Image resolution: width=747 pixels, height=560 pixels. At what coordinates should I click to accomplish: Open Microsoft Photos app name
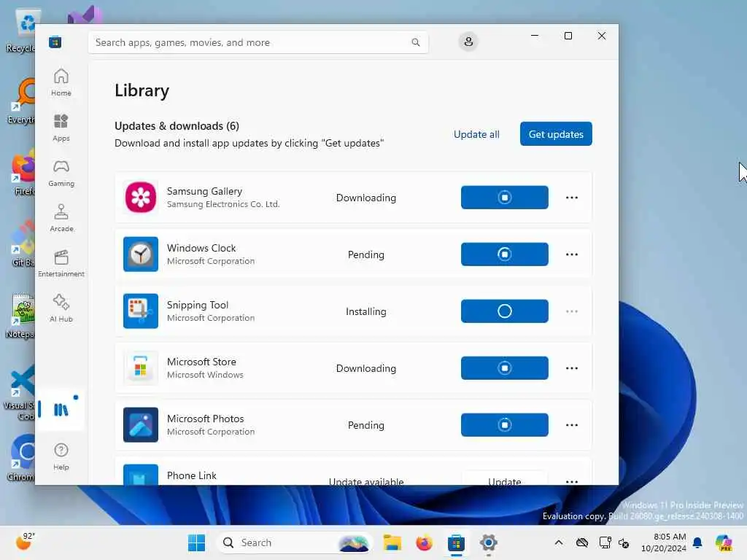205,419
